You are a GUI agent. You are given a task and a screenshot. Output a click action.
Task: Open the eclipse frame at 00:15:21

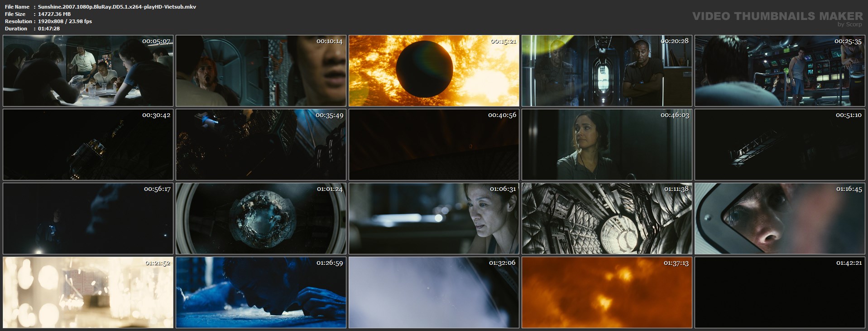click(434, 71)
